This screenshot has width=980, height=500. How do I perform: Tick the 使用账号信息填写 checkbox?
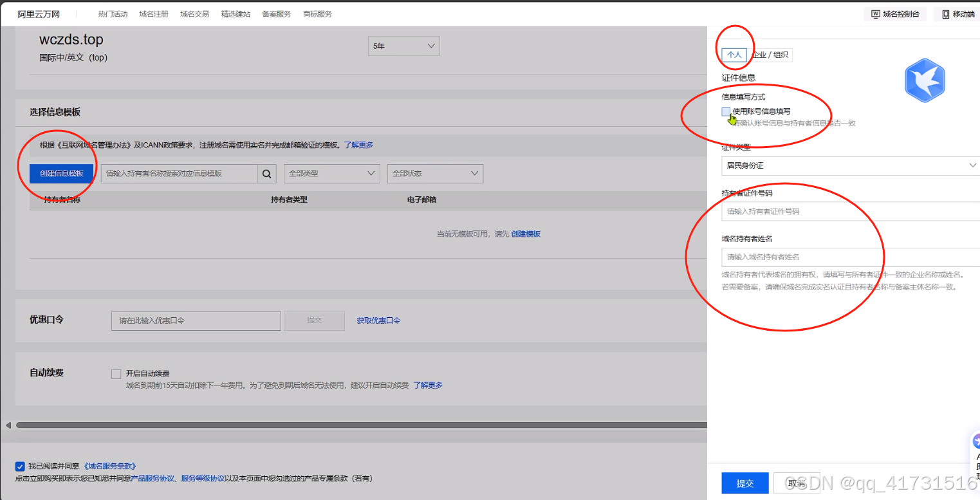click(726, 112)
